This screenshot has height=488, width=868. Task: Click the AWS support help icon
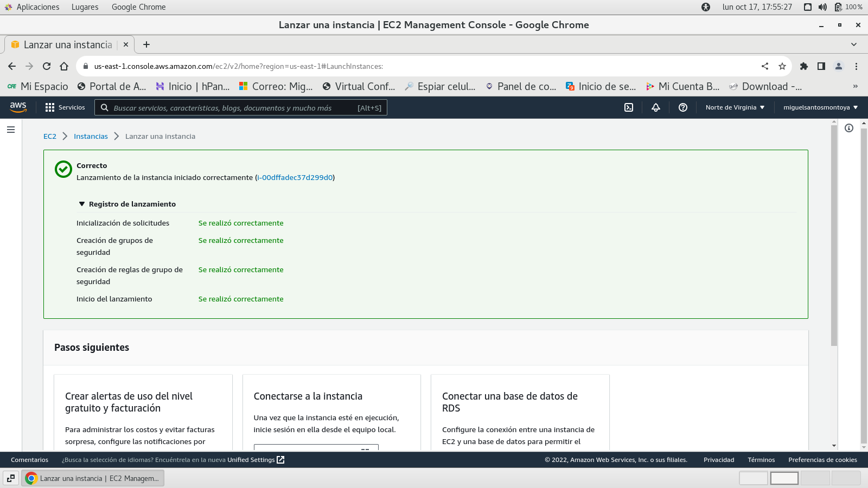tap(683, 107)
